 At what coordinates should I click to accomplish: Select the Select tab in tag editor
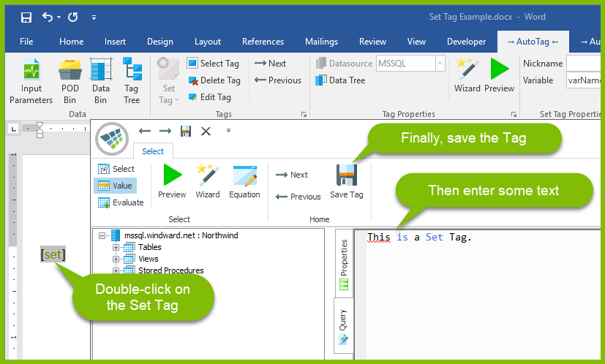tap(153, 151)
